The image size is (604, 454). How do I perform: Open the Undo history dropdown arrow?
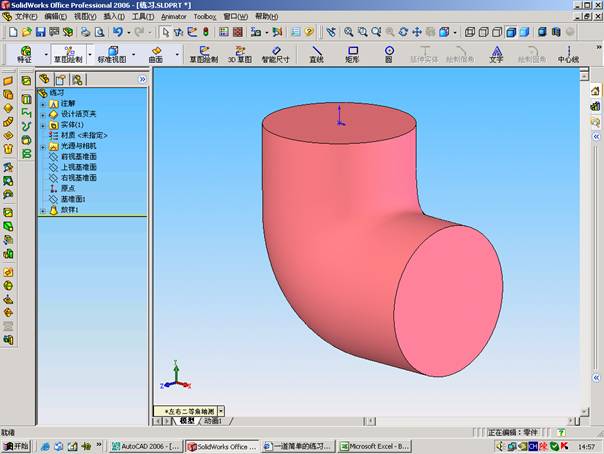point(129,32)
